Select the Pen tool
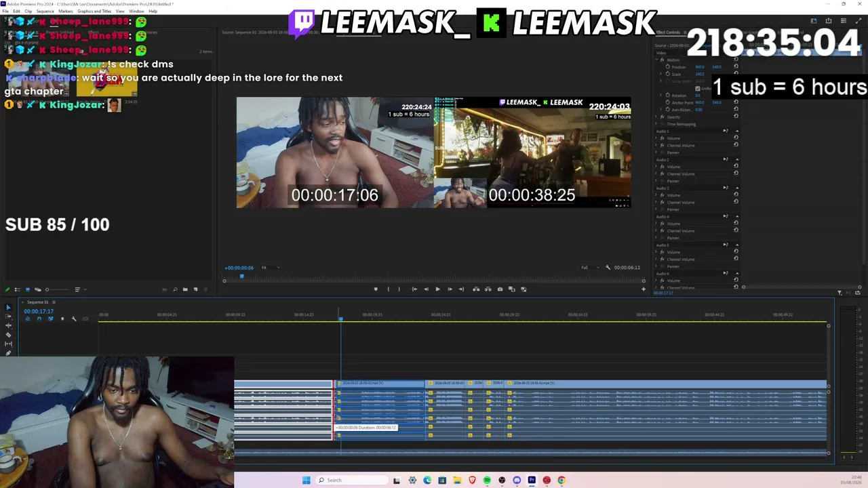The image size is (868, 488). pos(9,353)
